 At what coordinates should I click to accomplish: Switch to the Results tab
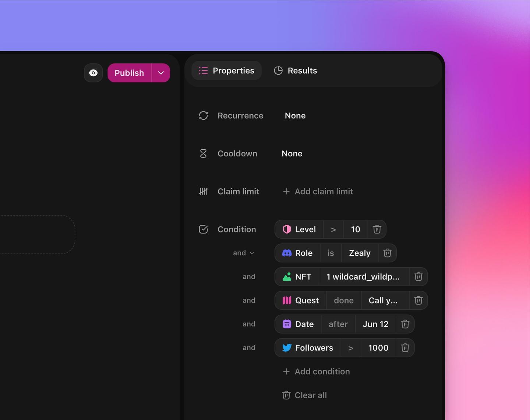(x=296, y=71)
